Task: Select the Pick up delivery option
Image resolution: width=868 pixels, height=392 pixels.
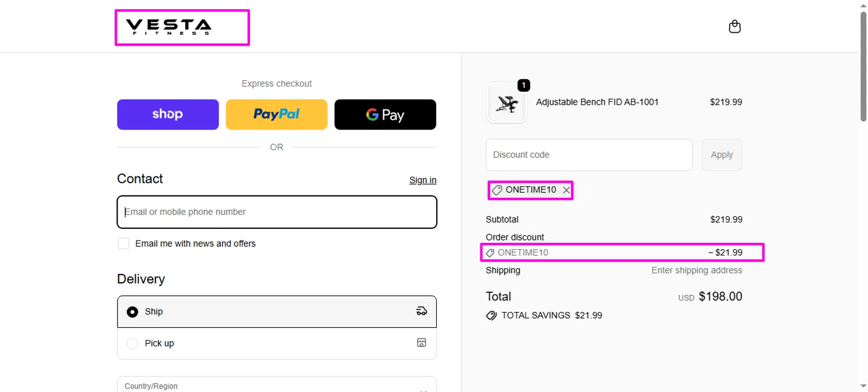Action: [x=277, y=343]
